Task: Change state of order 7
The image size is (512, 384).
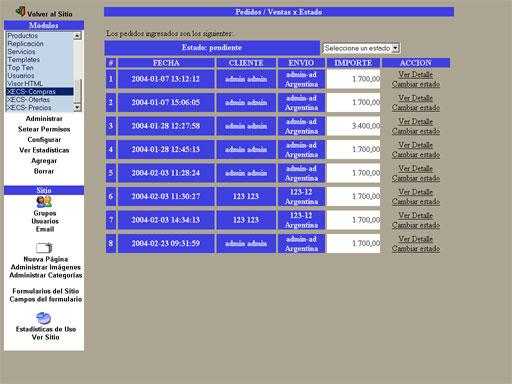Action: point(416,225)
